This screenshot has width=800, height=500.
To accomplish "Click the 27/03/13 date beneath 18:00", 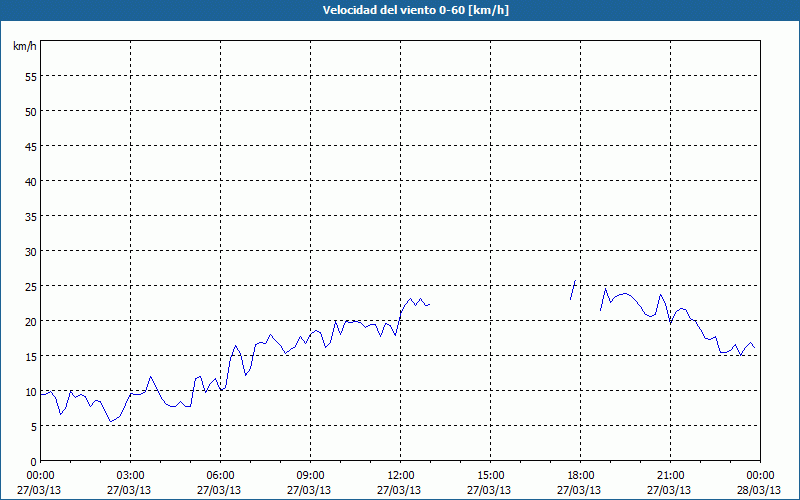I will pyautogui.click(x=579, y=490).
